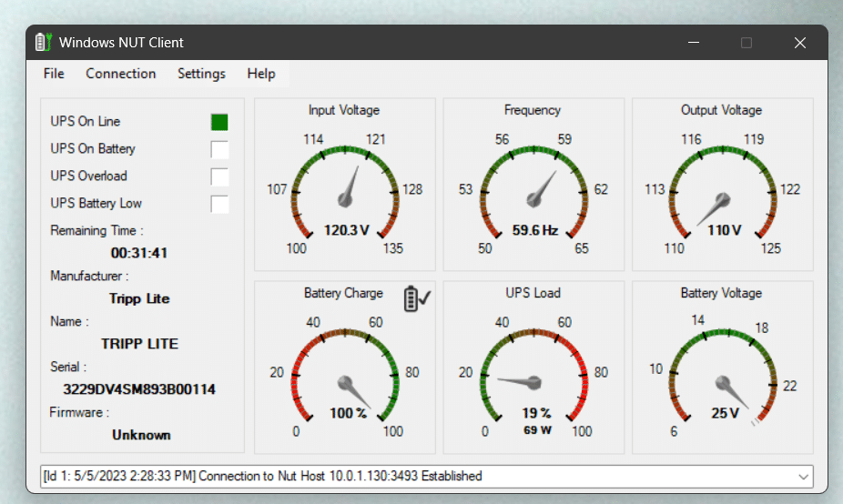This screenshot has height=504, width=843.
Task: Click the Battery Voltage gauge title
Action: click(x=722, y=293)
